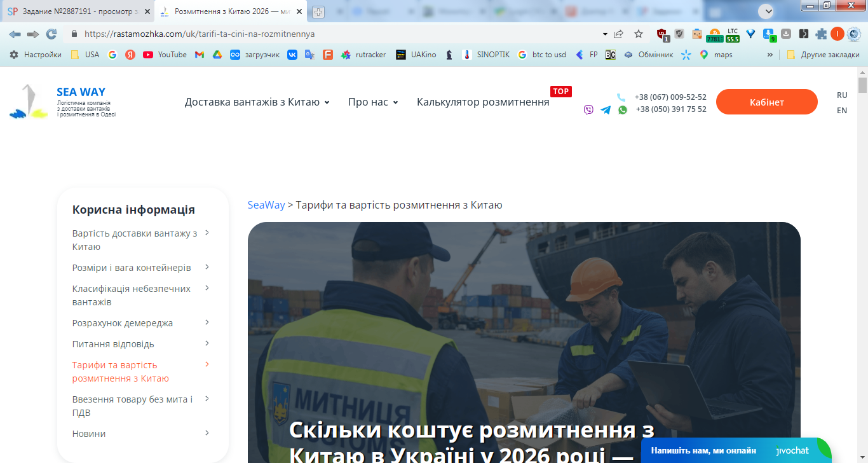Open the puzzle-piece extensions menu

coord(821,34)
